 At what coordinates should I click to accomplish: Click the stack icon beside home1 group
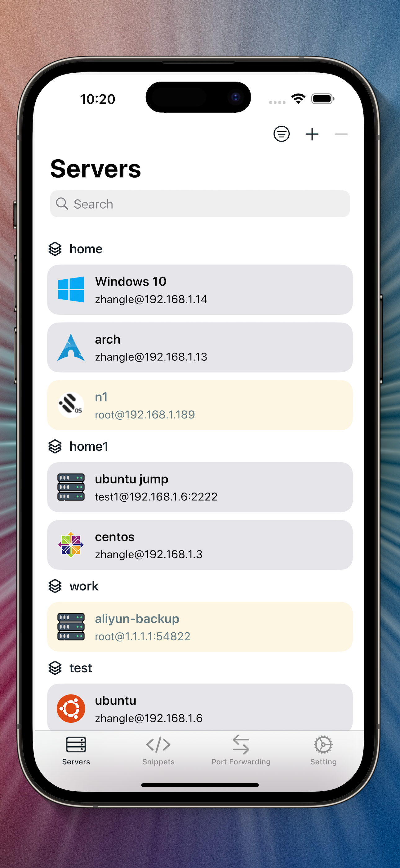[x=55, y=446]
